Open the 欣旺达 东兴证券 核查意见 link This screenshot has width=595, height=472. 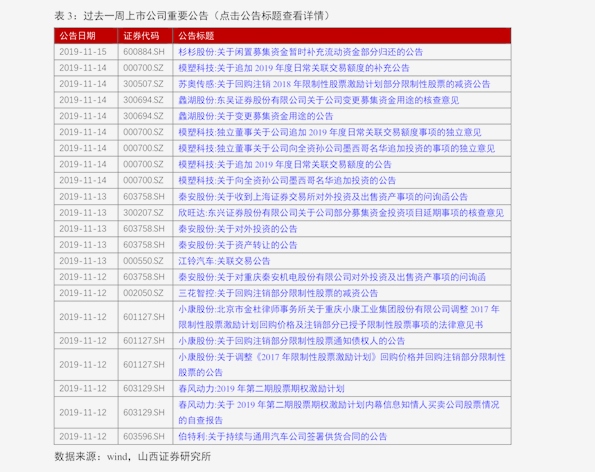pos(341,212)
